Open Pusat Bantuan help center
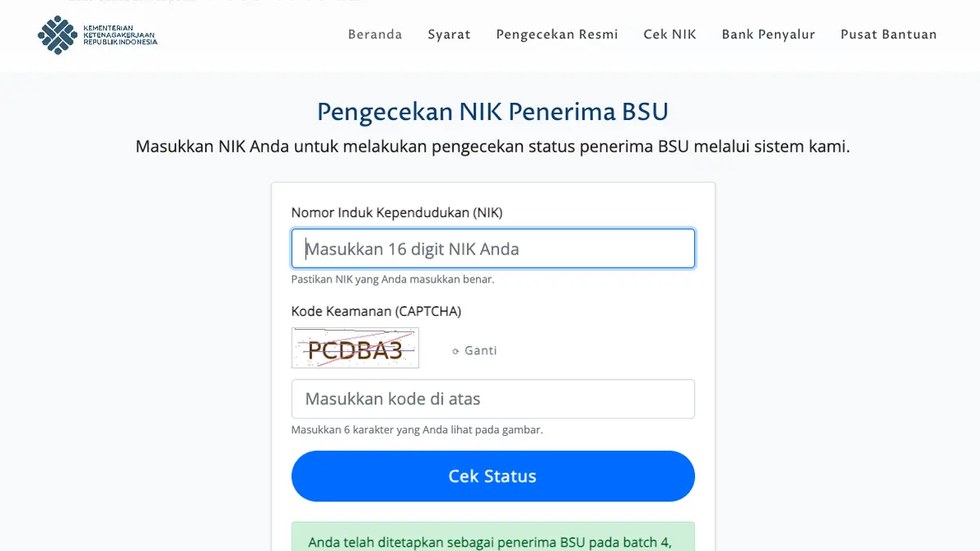The image size is (980, 551). [x=889, y=34]
